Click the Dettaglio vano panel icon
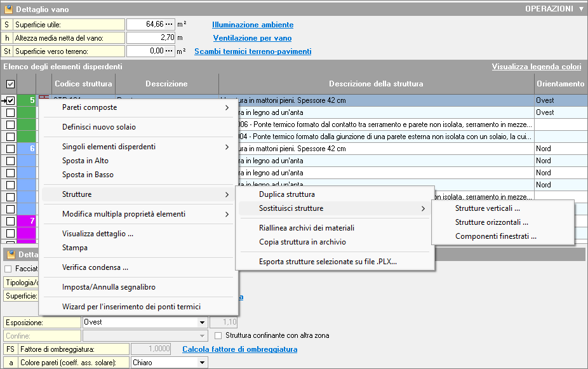This screenshot has width=588, height=369. click(8, 10)
